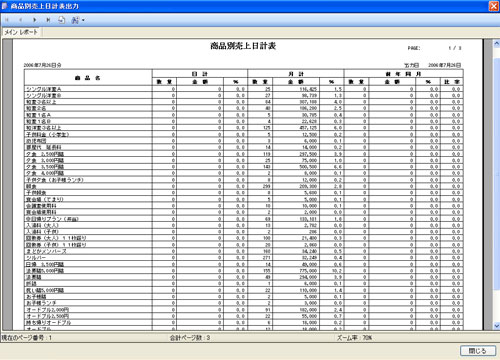
Task: Click the 商品名 column header
Action: 88,78
